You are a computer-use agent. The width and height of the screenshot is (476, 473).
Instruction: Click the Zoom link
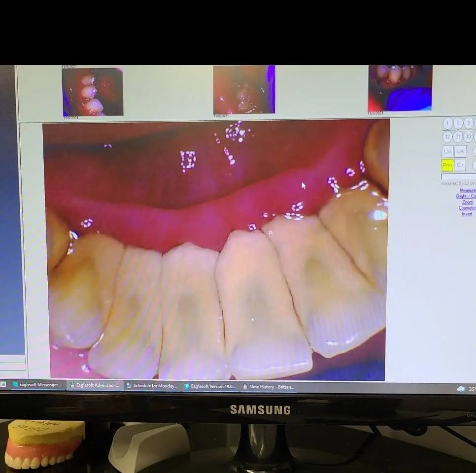point(468,202)
